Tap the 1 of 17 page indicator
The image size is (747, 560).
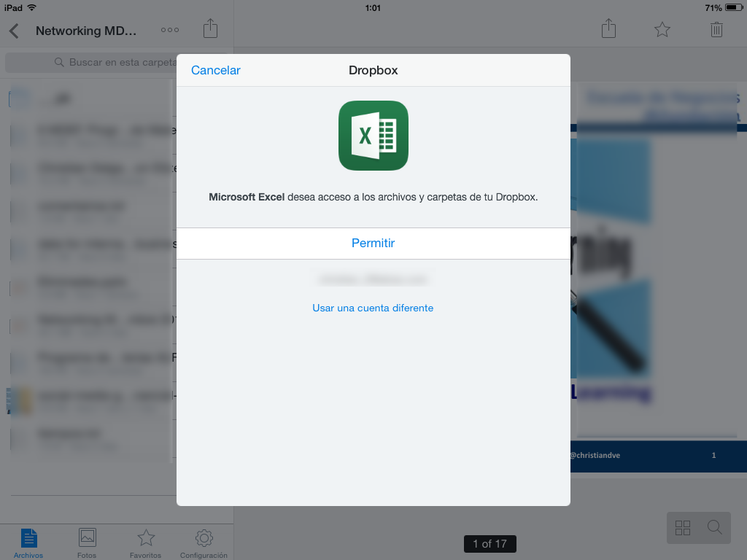489,544
